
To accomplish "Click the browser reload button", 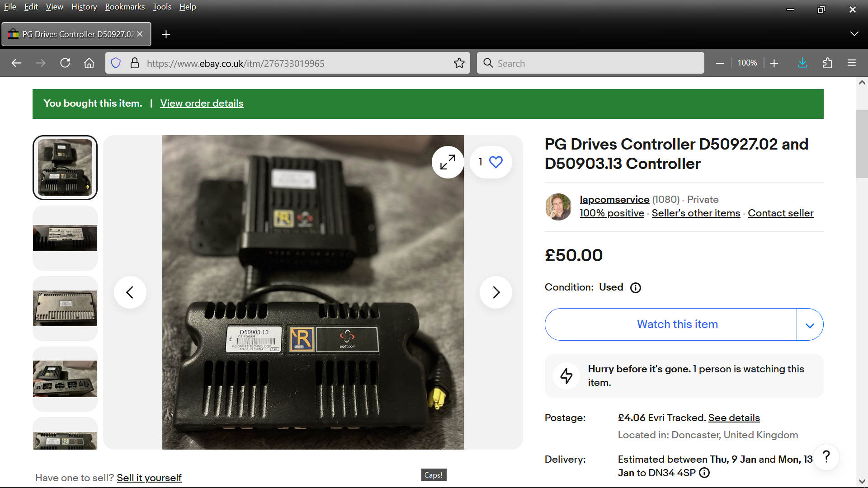I will coord(65,63).
